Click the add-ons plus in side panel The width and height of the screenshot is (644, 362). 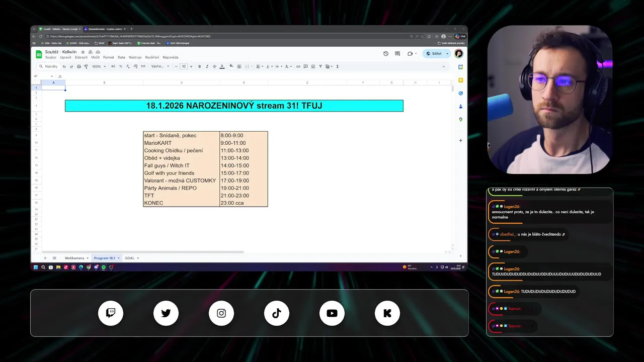point(460,140)
